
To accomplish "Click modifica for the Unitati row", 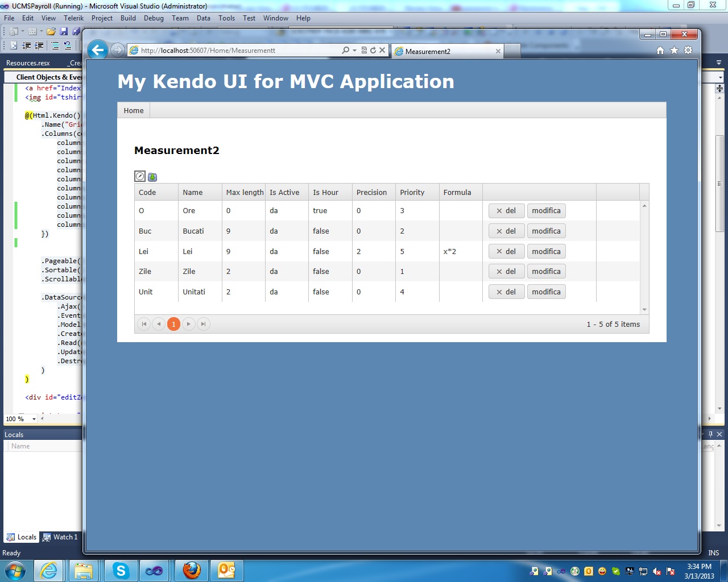I will click(x=546, y=292).
